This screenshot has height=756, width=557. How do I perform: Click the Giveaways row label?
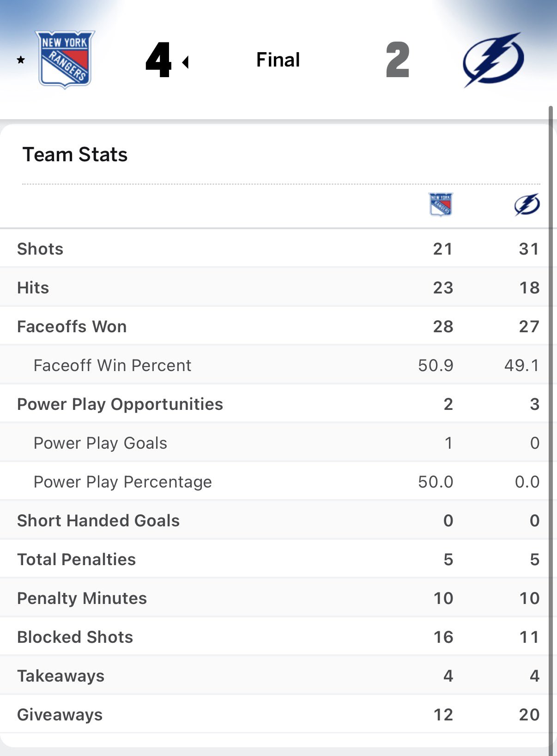click(x=60, y=715)
